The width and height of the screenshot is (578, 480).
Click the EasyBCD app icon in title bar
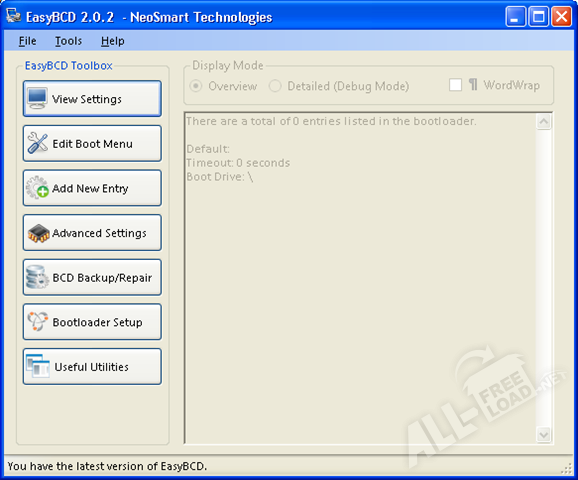pyautogui.click(x=14, y=15)
